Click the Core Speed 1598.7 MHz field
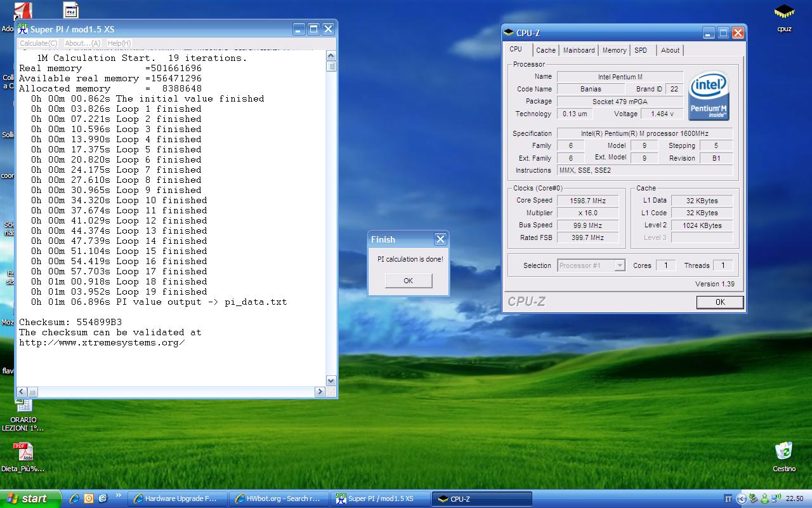 tap(587, 201)
